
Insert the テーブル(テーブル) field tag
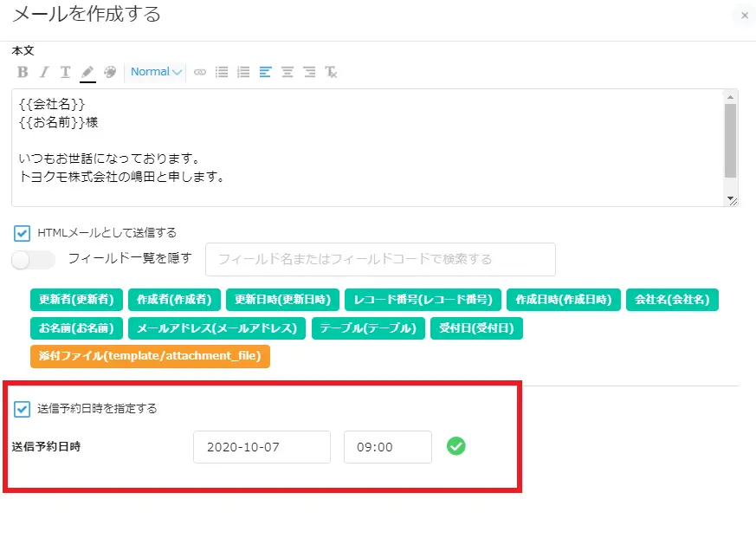point(368,328)
